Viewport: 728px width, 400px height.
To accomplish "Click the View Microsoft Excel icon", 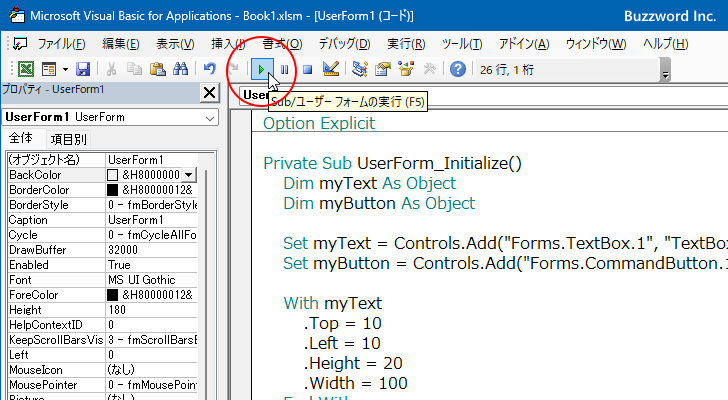I will (x=26, y=69).
